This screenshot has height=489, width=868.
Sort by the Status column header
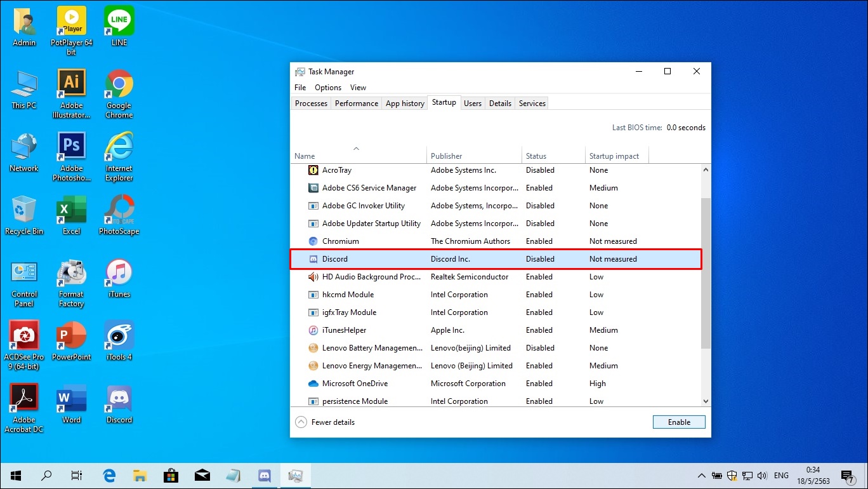(x=553, y=156)
